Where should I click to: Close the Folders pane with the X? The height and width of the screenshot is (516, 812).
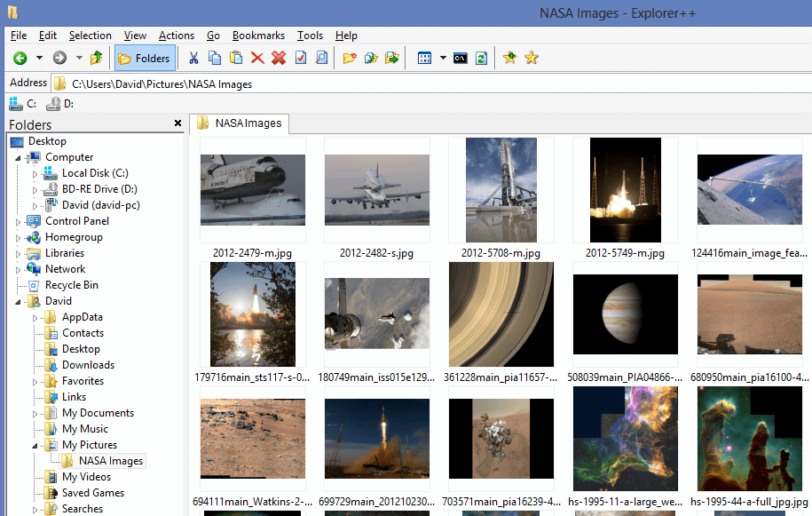point(177,123)
